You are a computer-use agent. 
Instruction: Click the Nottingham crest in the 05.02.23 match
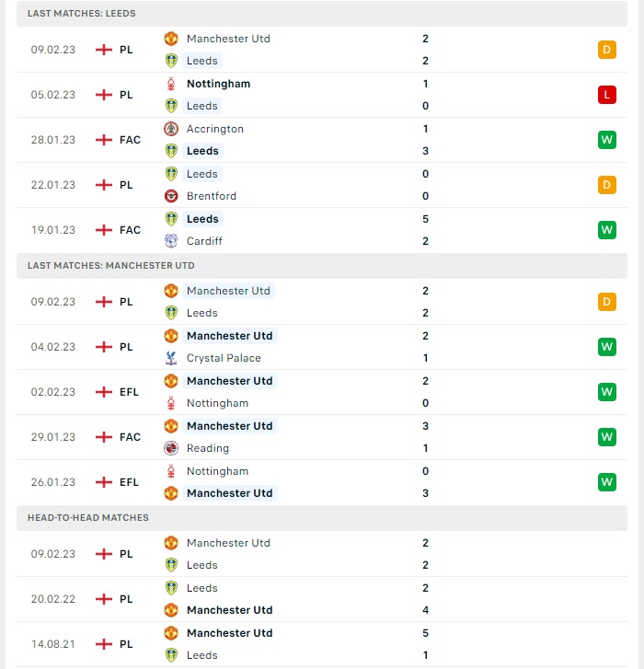click(x=171, y=84)
